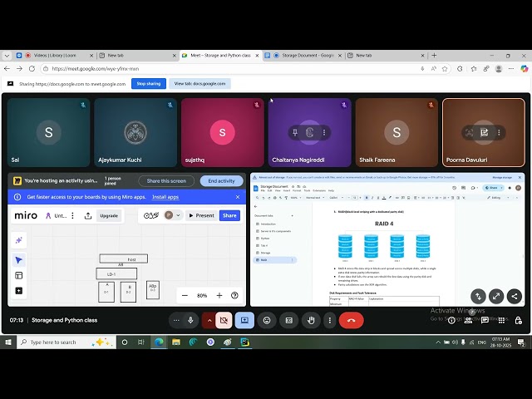The width and height of the screenshot is (532, 399).
Task: Click the taskbar search box
Action: 66,342
